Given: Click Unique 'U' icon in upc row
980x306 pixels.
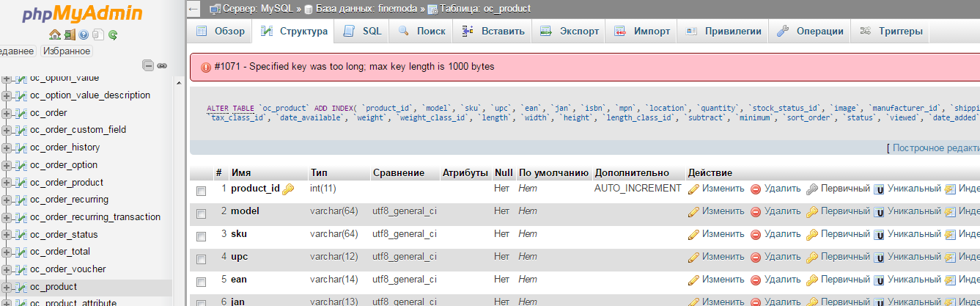Looking at the screenshot, I should pos(879,258).
